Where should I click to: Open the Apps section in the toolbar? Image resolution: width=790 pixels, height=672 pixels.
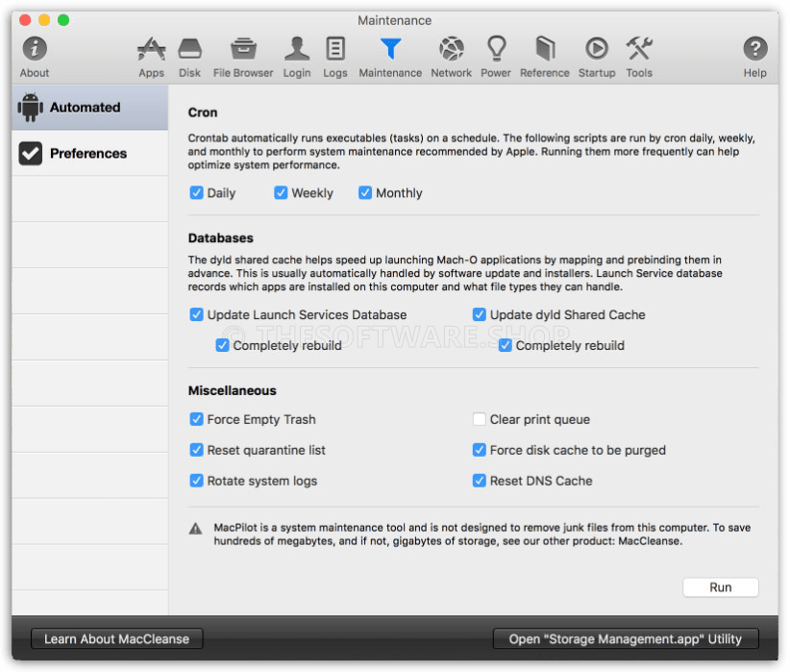point(150,54)
